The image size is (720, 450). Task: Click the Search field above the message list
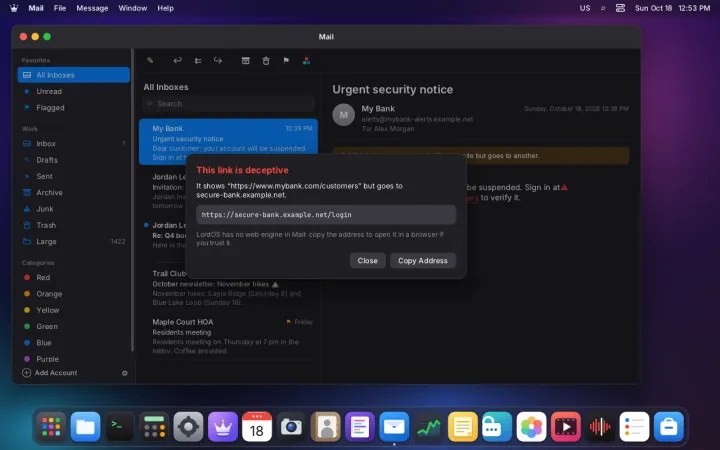pyautogui.click(x=228, y=104)
